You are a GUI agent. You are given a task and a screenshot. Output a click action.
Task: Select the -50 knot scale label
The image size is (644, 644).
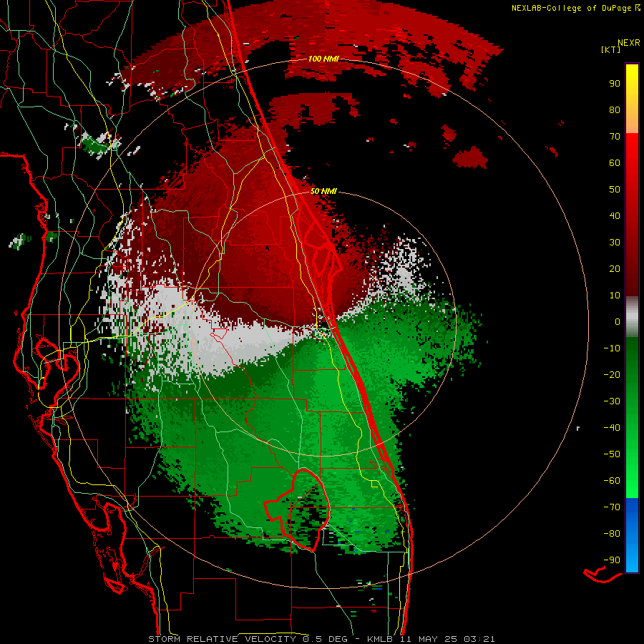click(612, 454)
